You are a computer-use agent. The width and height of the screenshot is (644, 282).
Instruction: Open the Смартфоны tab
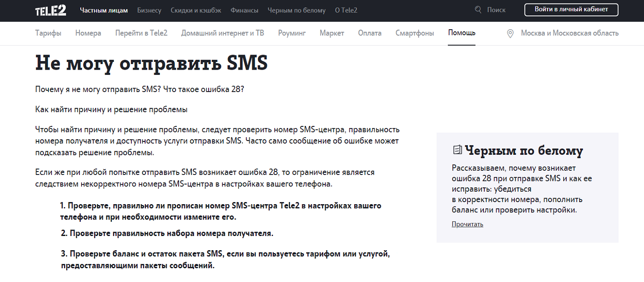tap(415, 33)
